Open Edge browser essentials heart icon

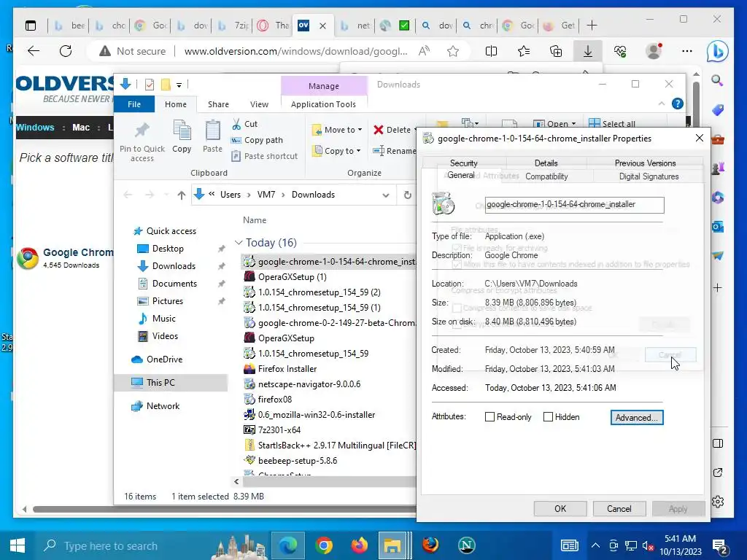(620, 51)
